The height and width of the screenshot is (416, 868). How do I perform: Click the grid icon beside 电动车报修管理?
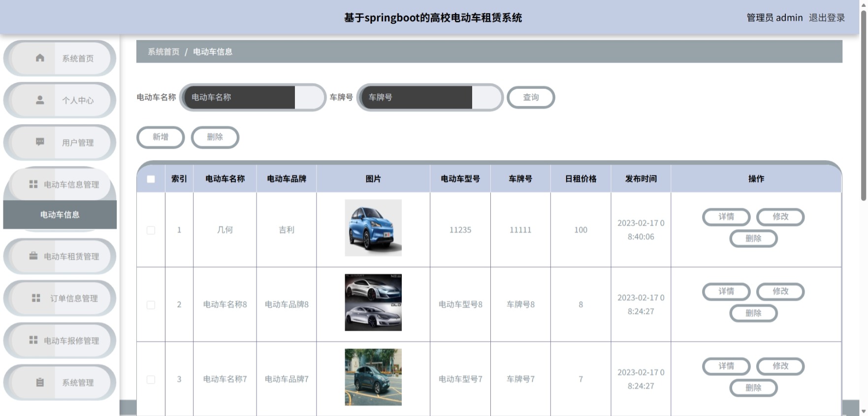click(x=33, y=340)
